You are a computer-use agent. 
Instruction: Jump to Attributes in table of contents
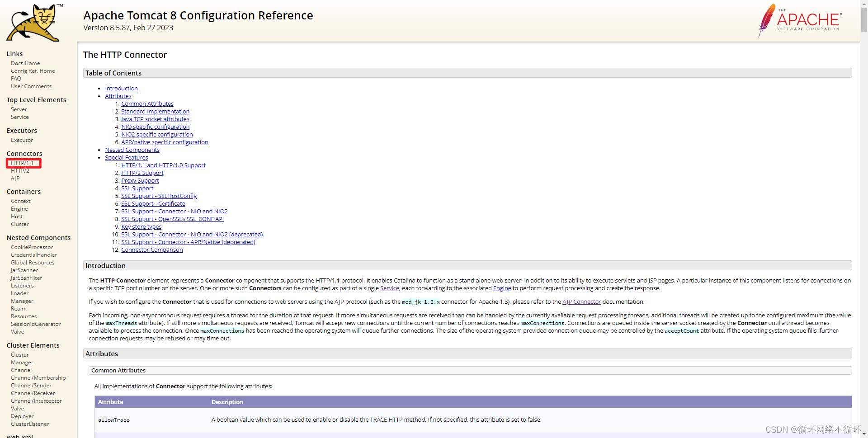118,96
